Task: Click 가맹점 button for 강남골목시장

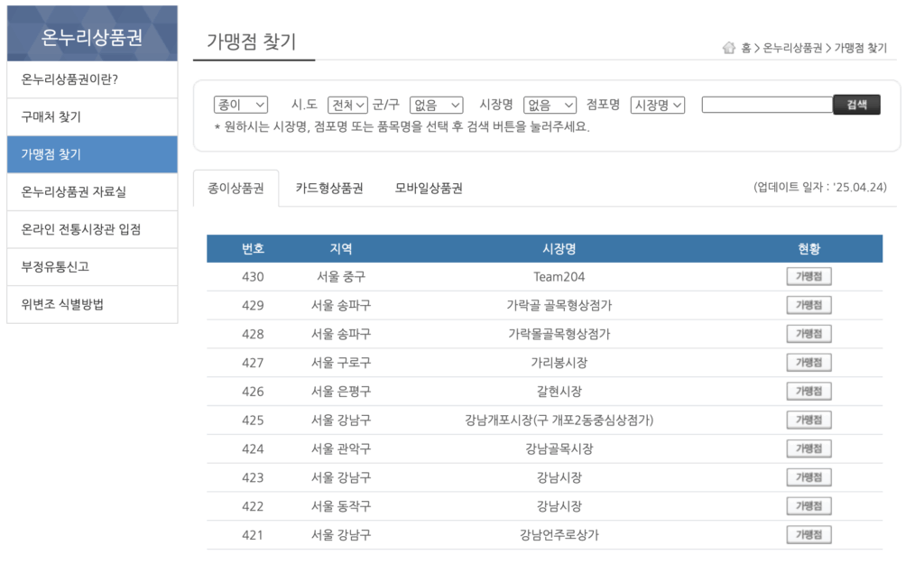Action: tap(808, 448)
